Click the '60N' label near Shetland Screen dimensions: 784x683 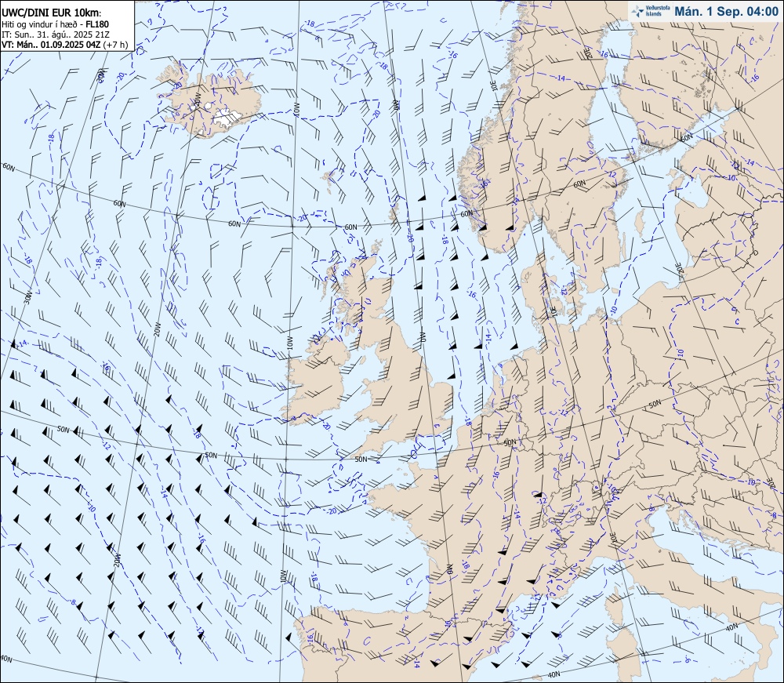click(351, 227)
